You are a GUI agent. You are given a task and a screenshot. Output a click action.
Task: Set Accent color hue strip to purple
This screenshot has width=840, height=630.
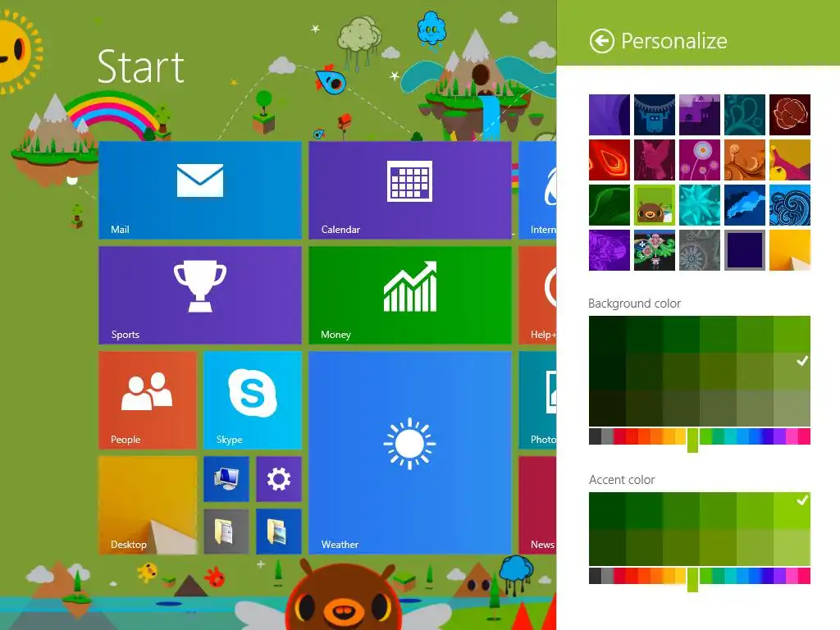pyautogui.click(x=779, y=576)
